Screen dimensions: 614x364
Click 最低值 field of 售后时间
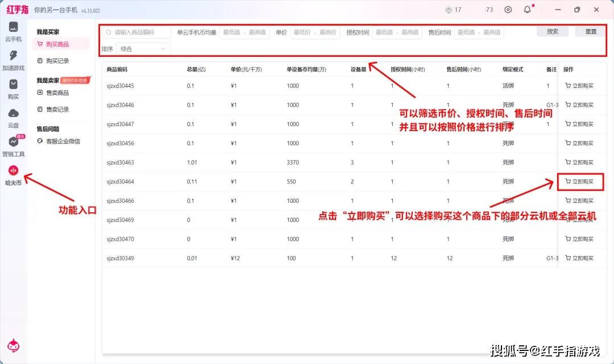pos(466,32)
